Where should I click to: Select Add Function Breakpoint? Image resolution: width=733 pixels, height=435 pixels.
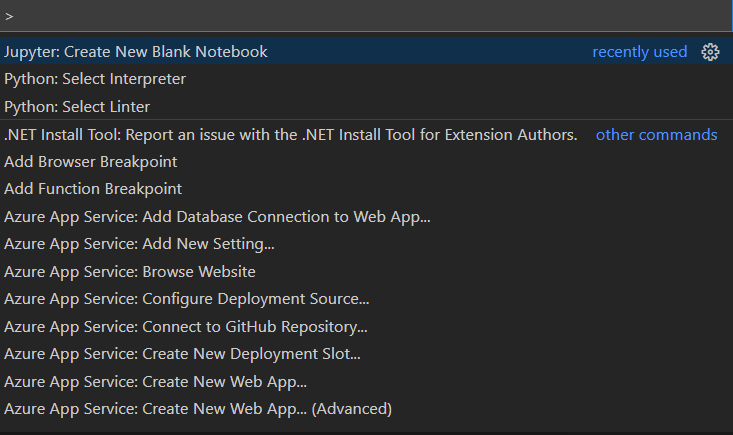click(x=366, y=189)
